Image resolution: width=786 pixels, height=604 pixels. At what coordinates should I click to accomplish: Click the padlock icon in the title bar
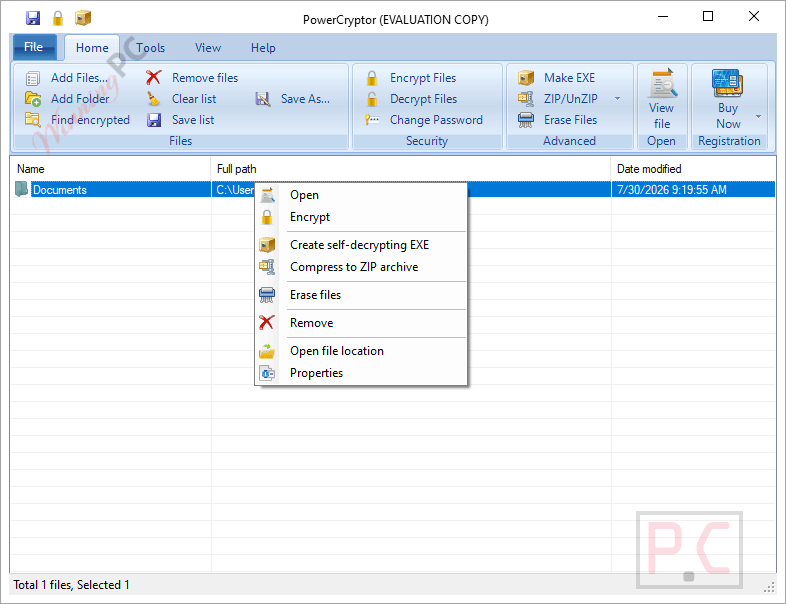(x=58, y=19)
